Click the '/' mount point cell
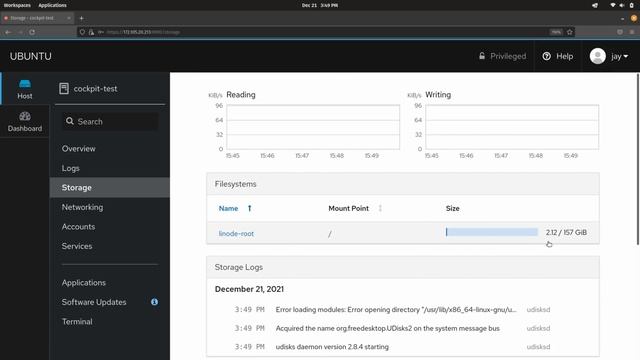Image resolution: width=640 pixels, height=360 pixels. pos(330,234)
